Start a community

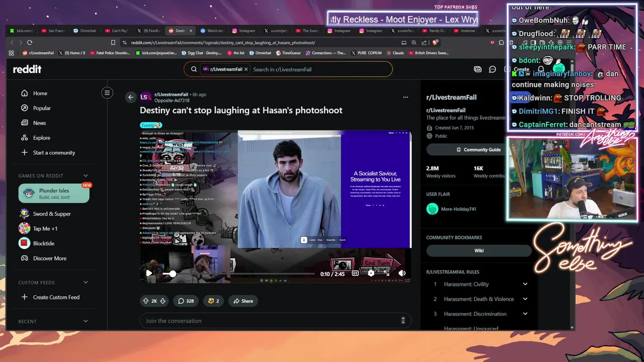coord(54,153)
